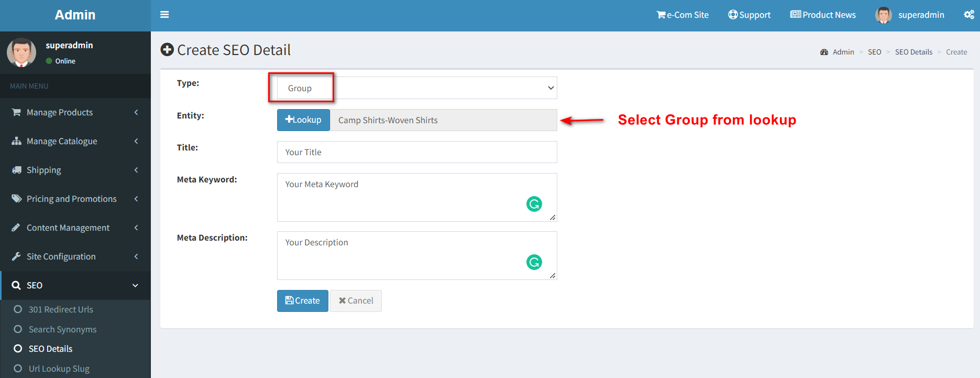Click the SEO breadcrumb link
This screenshot has height=378, width=980.
(x=875, y=52)
